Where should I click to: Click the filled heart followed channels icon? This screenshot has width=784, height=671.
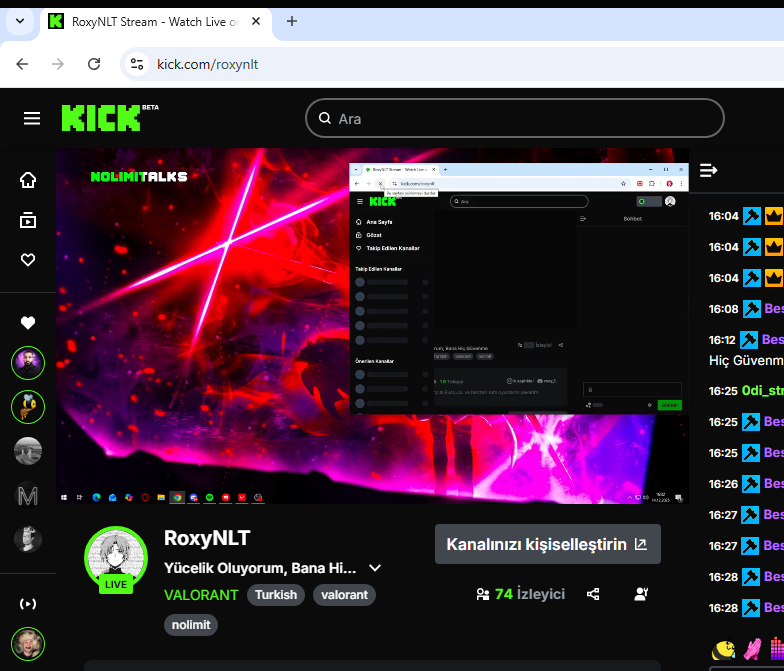[x=28, y=323]
